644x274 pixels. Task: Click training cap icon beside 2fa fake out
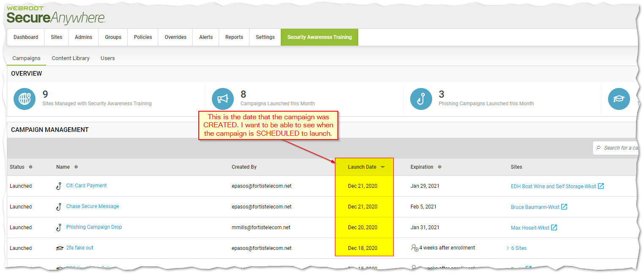(60, 248)
